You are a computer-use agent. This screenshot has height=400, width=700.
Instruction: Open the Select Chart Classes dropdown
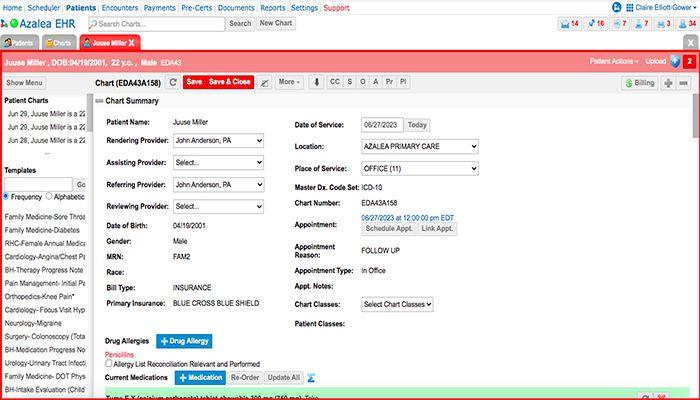coord(397,304)
